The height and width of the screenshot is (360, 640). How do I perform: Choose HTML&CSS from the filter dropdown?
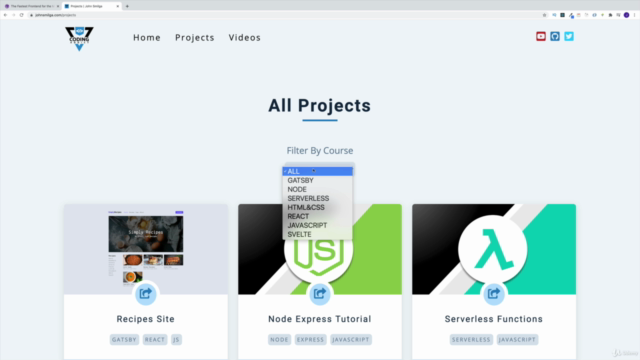point(318,207)
